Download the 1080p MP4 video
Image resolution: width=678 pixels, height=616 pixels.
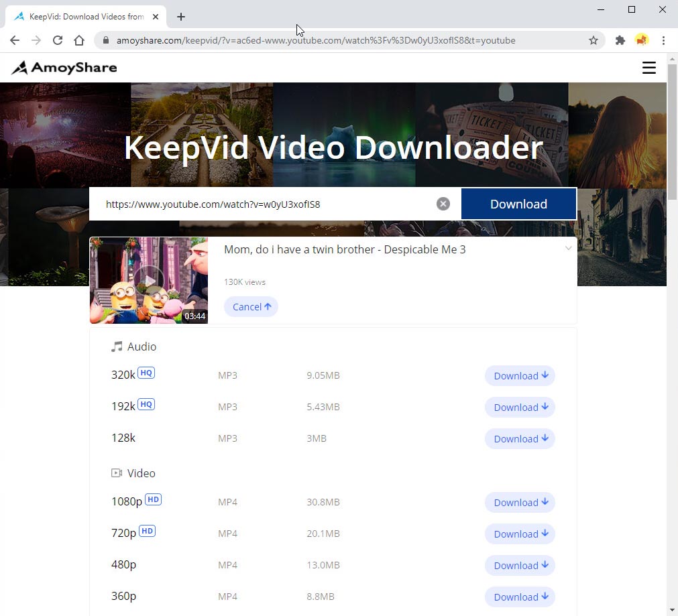(x=520, y=502)
